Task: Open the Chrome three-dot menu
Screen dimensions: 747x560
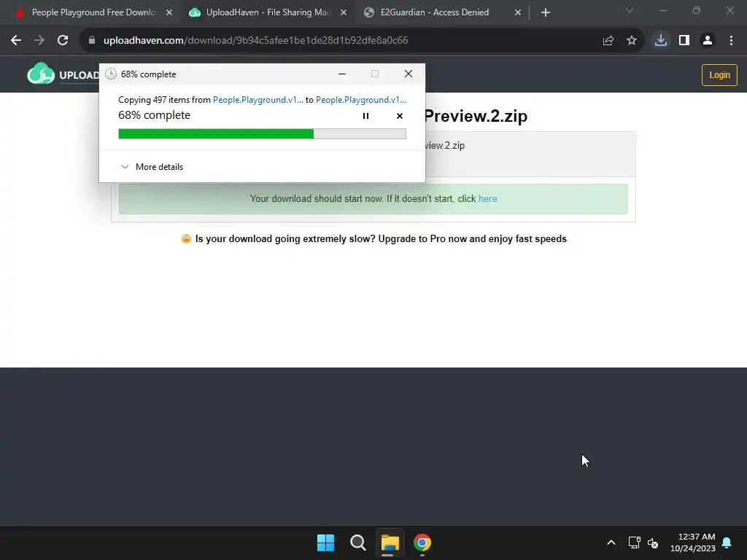Action: 731,41
